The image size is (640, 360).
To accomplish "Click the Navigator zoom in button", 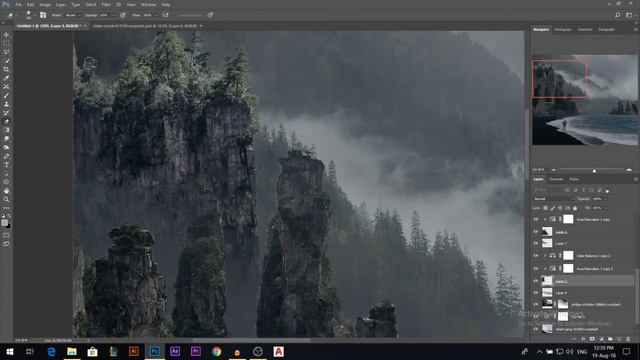I will [629, 169].
